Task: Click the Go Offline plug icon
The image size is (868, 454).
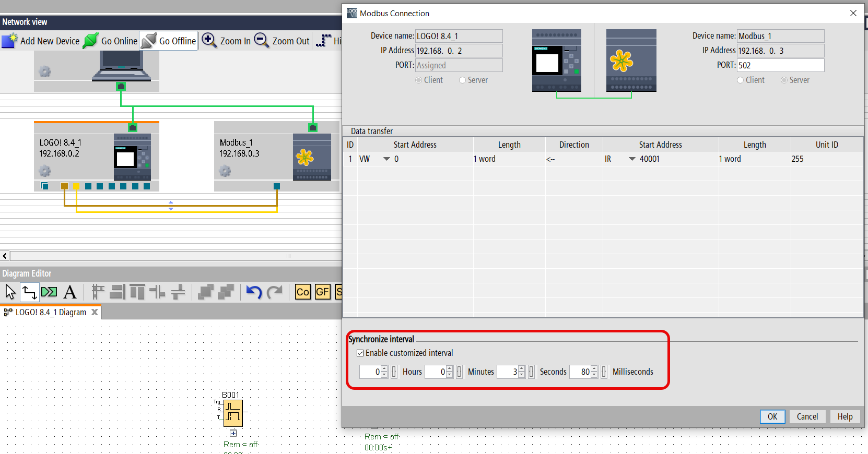Action: click(x=149, y=41)
